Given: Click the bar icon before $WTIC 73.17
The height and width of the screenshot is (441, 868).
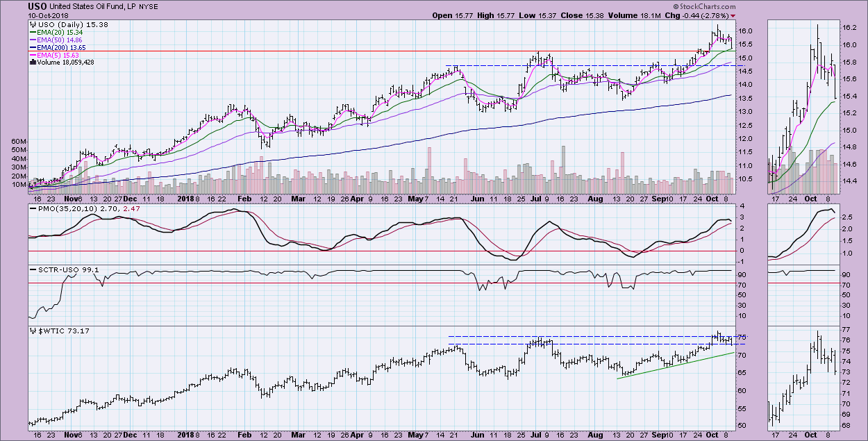Looking at the screenshot, I should coord(32,331).
